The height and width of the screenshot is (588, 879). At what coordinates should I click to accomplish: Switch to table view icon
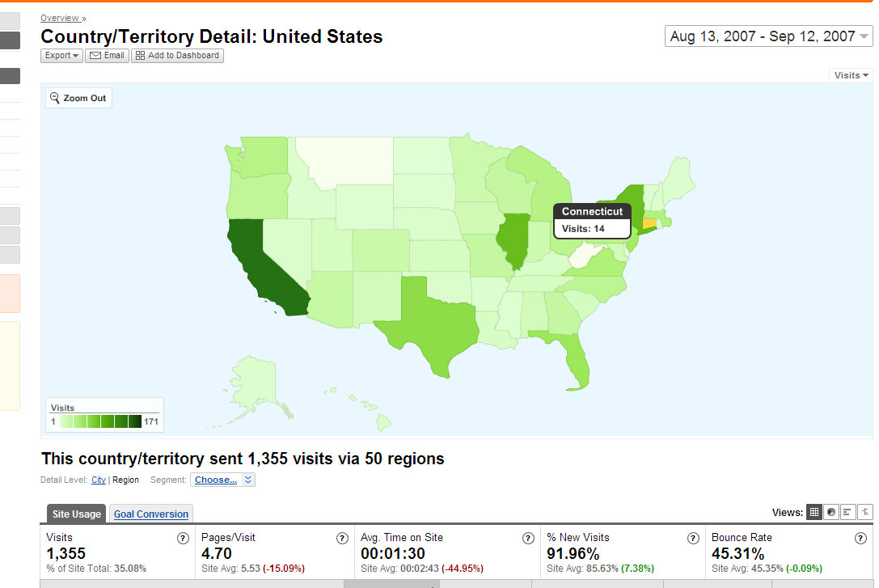tap(815, 512)
